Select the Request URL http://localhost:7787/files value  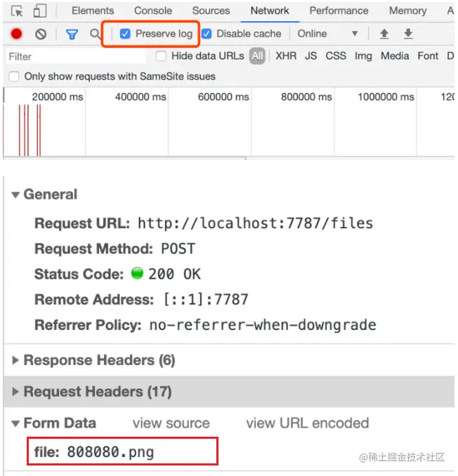coord(255,223)
